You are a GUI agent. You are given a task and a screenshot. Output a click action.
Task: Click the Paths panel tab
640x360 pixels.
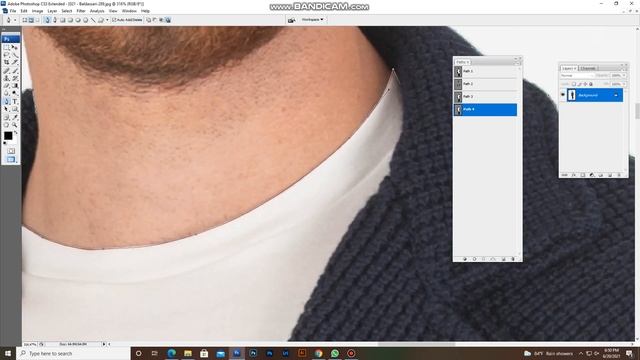462,62
